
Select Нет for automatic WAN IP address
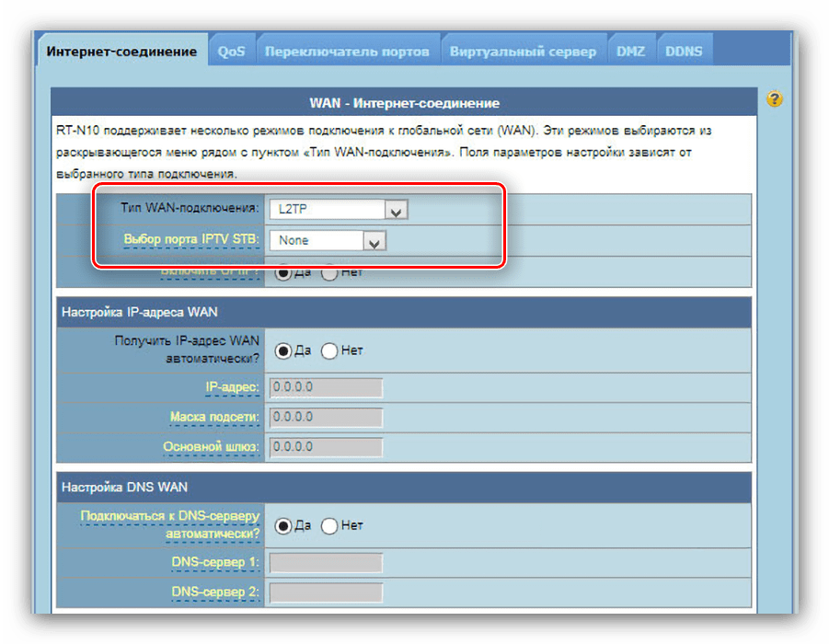328,351
